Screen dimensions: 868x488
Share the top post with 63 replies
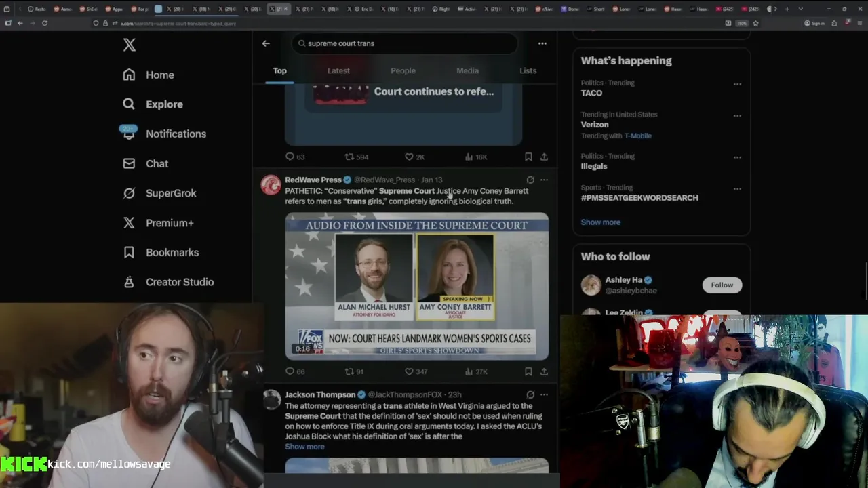[544, 157]
